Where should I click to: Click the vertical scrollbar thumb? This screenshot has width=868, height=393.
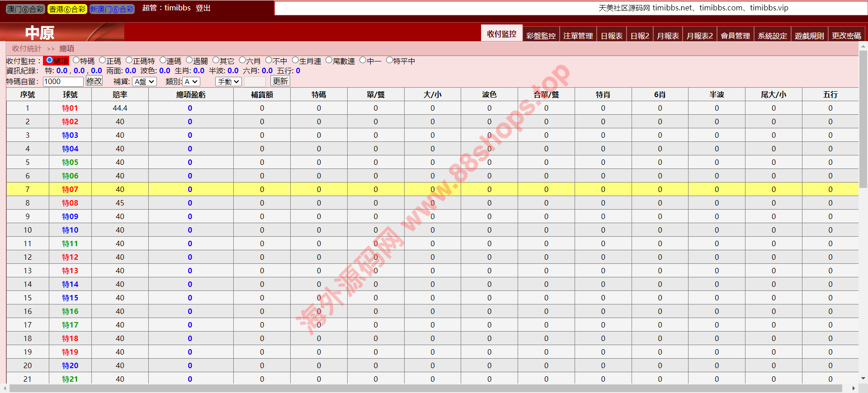[863, 117]
